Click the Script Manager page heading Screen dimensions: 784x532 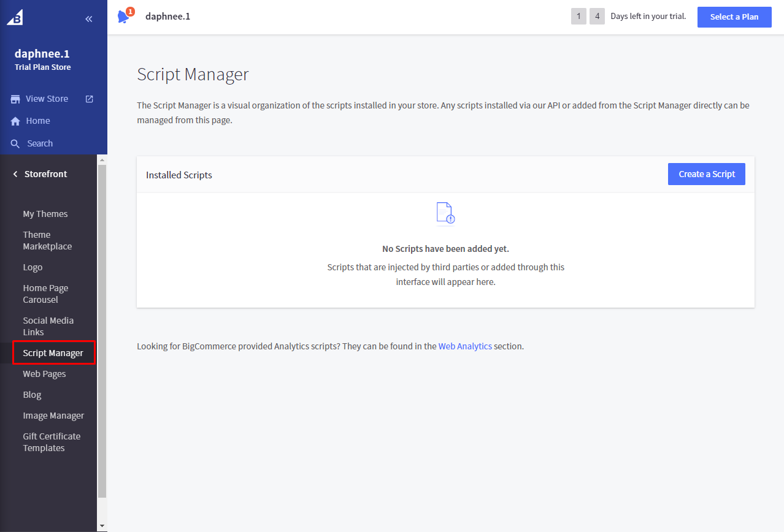[193, 75]
